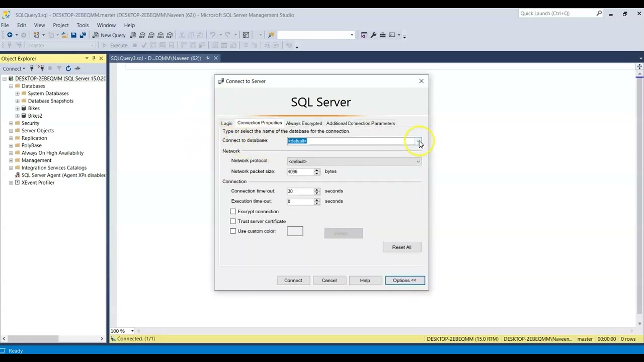This screenshot has width=644, height=362.
Task: Pin the Object Explorer panel
Action: pos(94,58)
